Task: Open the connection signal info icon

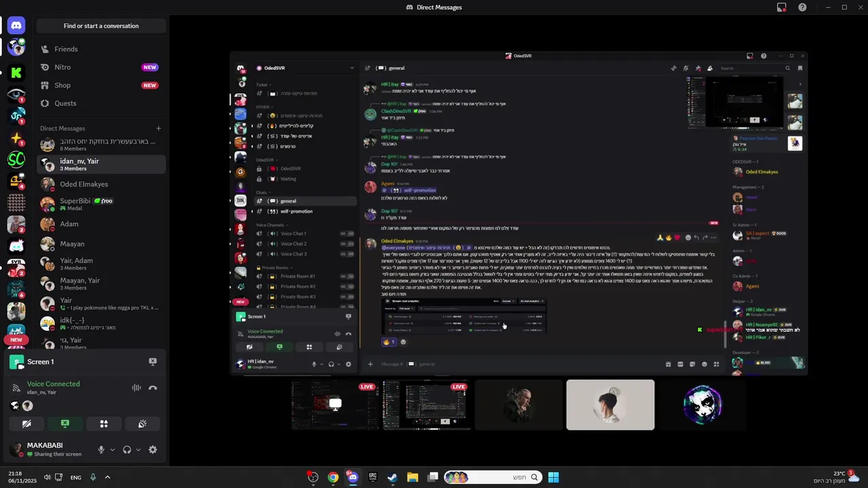Action: click(16, 388)
